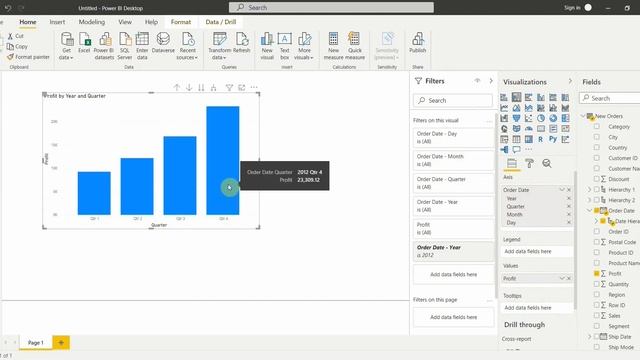
Task: Switch to the Modeling tab
Action: [x=92, y=22]
